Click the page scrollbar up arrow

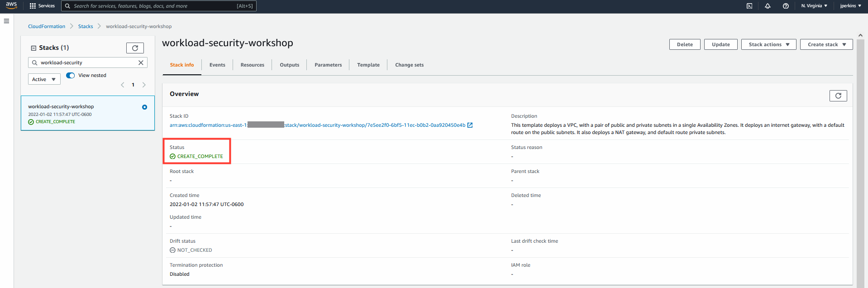click(x=860, y=35)
